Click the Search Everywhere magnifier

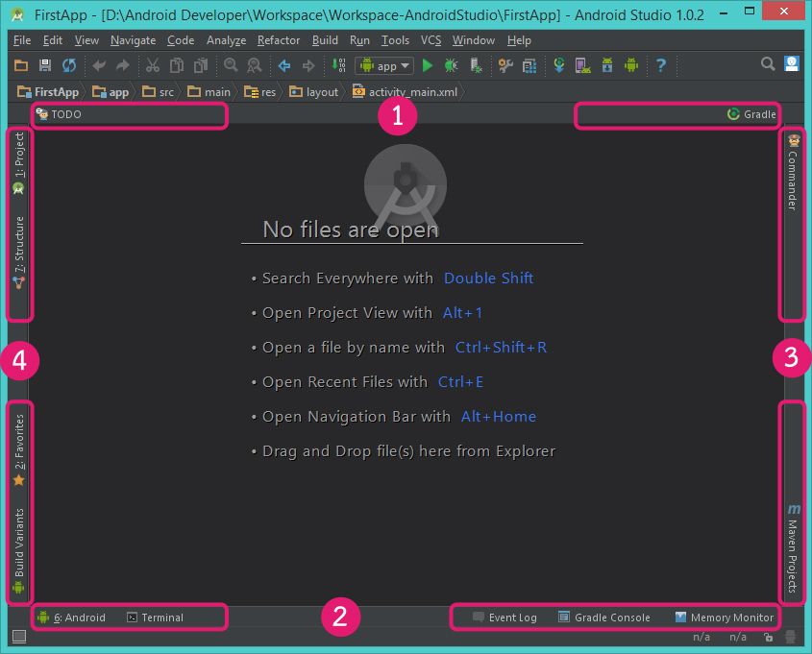pyautogui.click(x=768, y=63)
